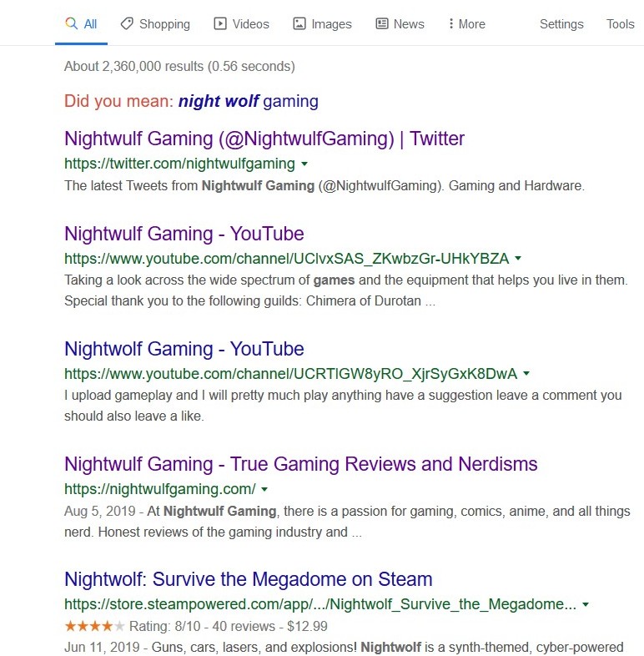The image size is (644, 656).
Task: Click the Shopping tag icon
Action: pyautogui.click(x=127, y=23)
